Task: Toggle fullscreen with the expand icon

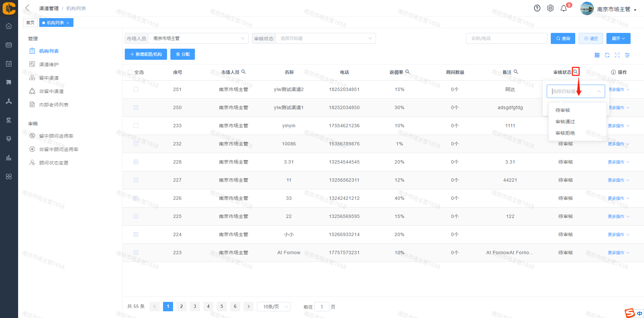Action: (617, 55)
